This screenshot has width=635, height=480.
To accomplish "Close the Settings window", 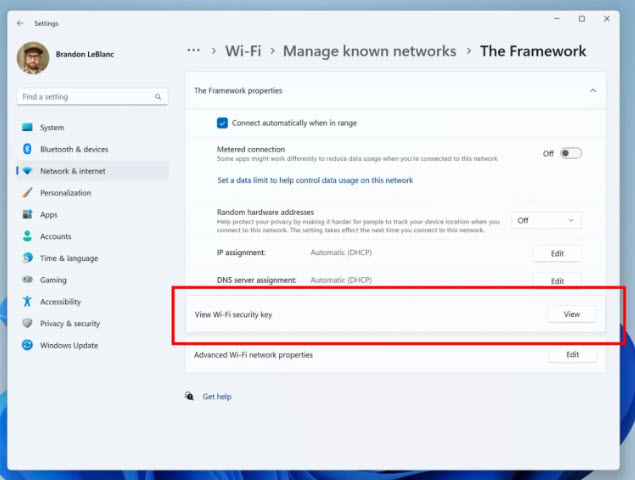I will click(x=607, y=19).
